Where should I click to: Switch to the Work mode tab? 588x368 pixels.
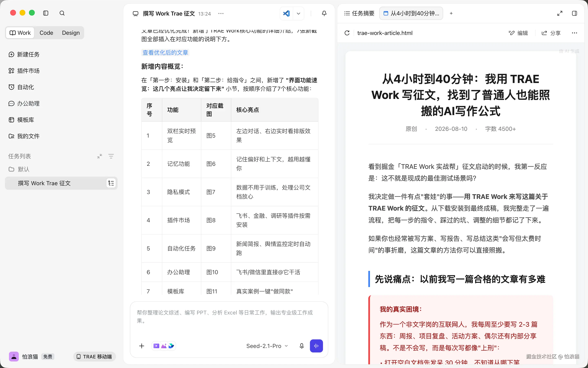point(20,33)
